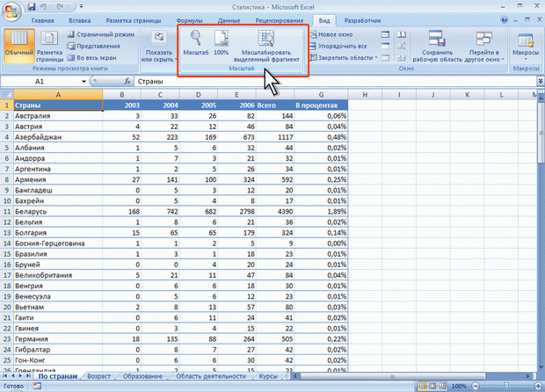The width and height of the screenshot is (545, 392).
Task: Open Представления custom views
Action: [x=93, y=46]
